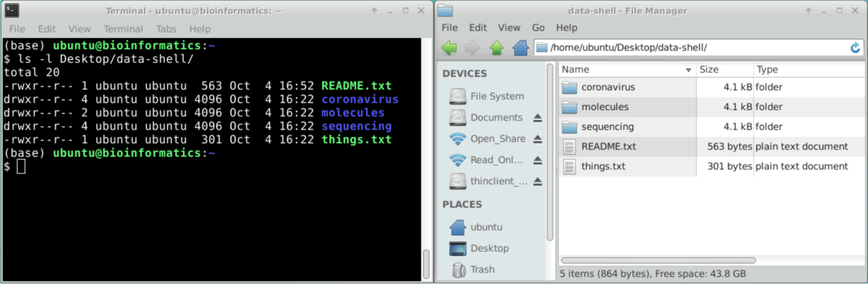Click the Documents drive icon in sidebar
This screenshot has height=284, width=868.
tap(458, 117)
